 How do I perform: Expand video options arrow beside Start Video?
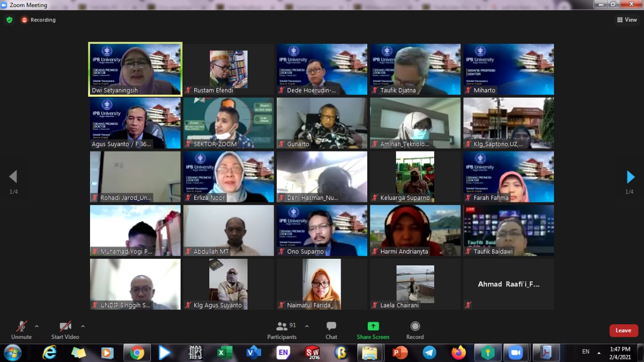pyautogui.click(x=83, y=326)
